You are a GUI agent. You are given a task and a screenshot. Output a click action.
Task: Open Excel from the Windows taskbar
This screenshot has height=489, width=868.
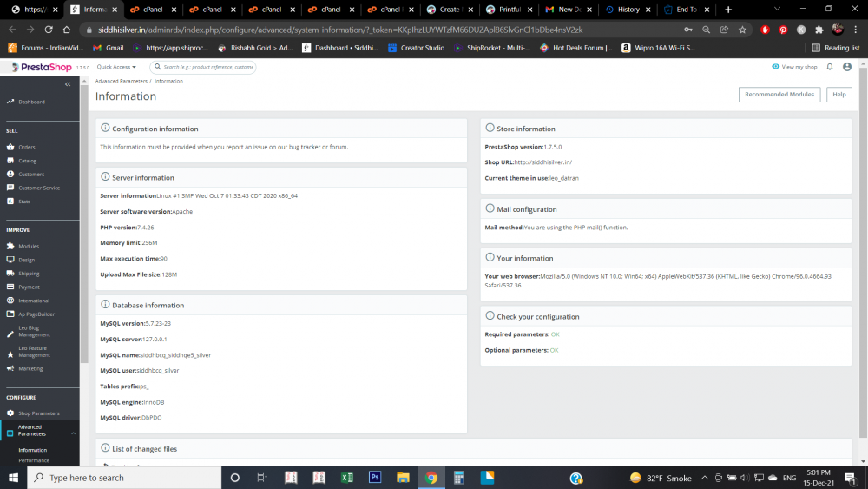tap(347, 478)
